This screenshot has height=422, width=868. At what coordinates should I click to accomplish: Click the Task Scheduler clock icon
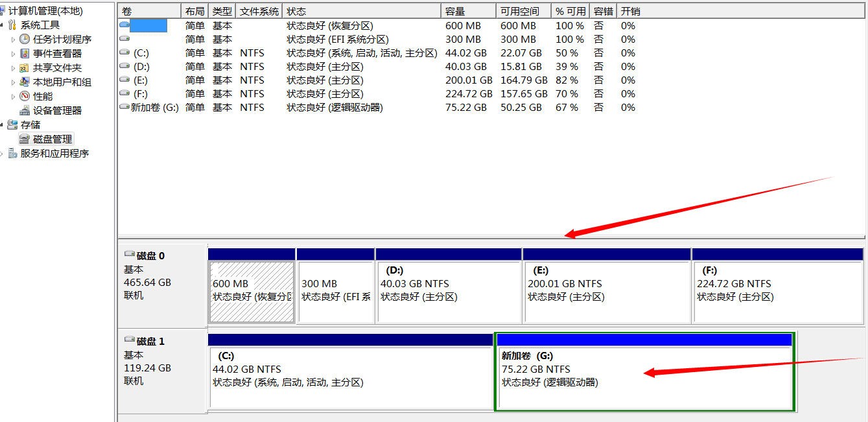tap(25, 40)
